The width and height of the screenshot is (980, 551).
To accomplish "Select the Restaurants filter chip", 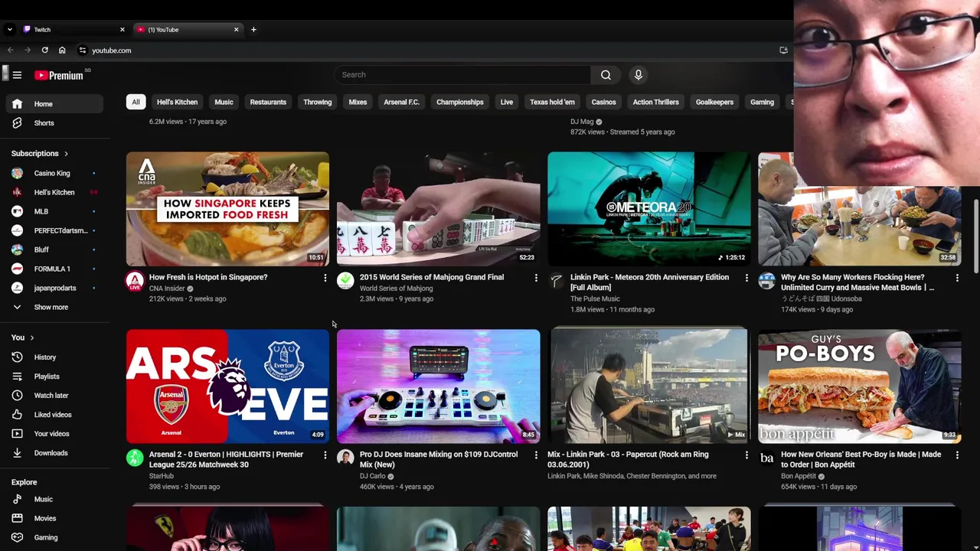I will click(x=268, y=102).
